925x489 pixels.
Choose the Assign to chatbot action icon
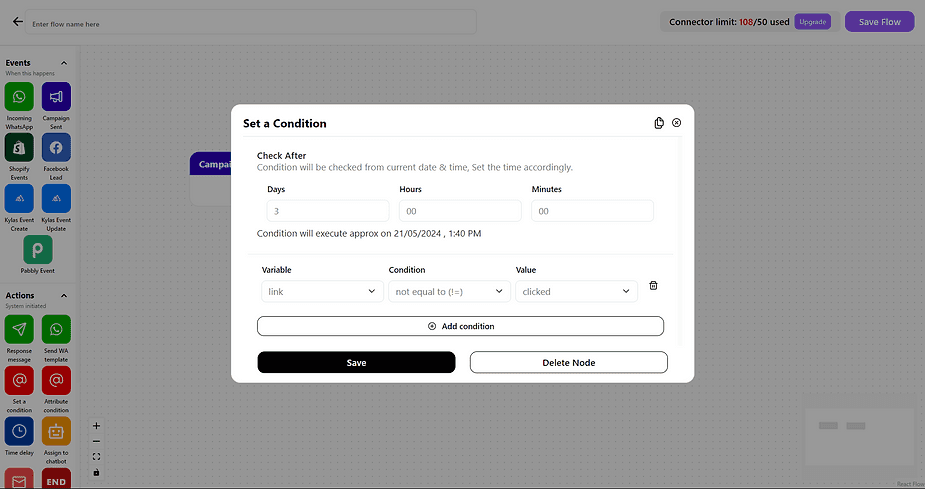(x=56, y=431)
